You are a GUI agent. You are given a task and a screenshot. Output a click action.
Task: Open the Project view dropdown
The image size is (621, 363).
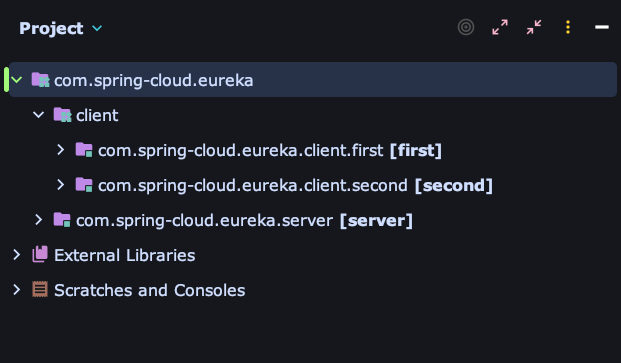click(97, 29)
